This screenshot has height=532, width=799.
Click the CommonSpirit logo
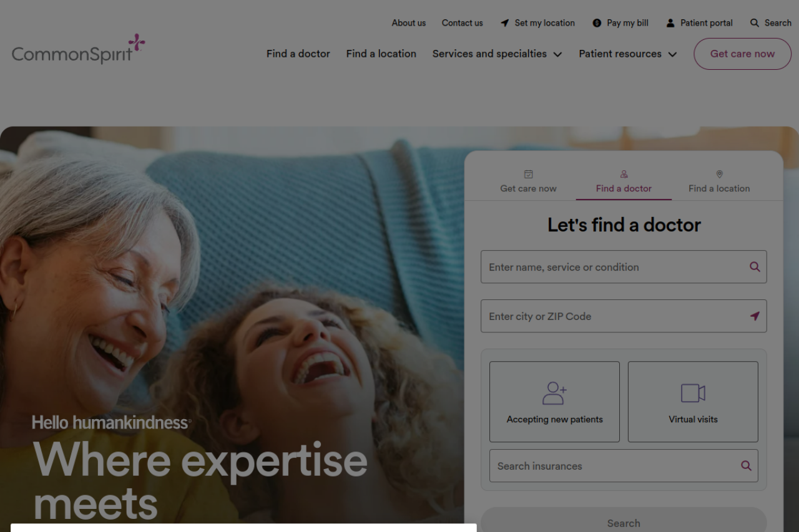pyautogui.click(x=79, y=49)
